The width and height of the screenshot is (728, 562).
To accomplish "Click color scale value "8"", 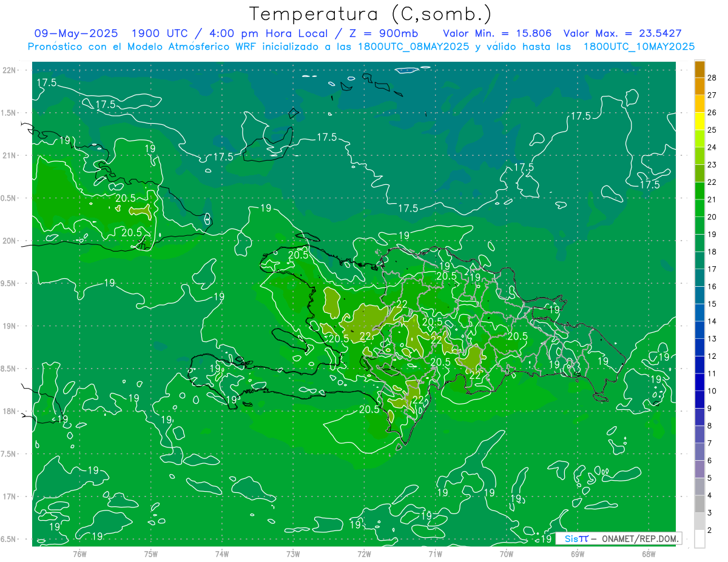I will pos(710,426).
